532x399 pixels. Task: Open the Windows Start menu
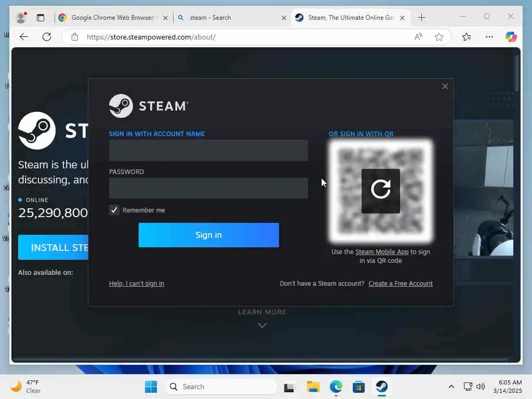[x=151, y=387]
